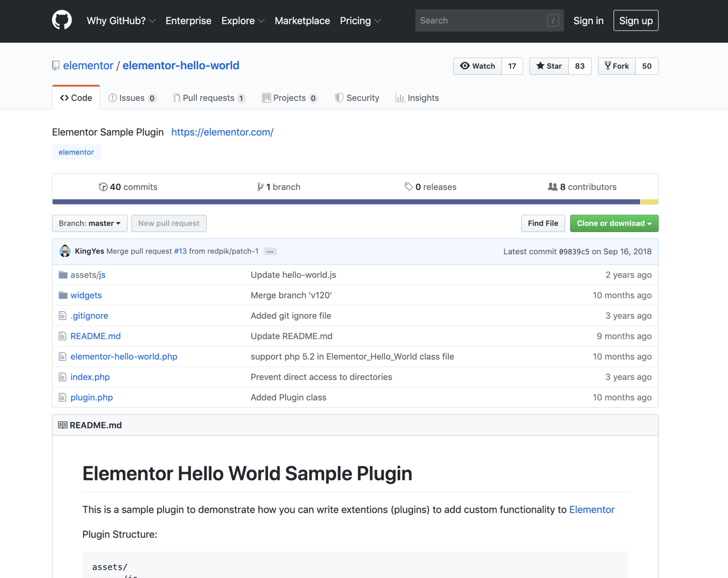Open the plugin.php file
The width and height of the screenshot is (728, 578).
click(x=92, y=397)
